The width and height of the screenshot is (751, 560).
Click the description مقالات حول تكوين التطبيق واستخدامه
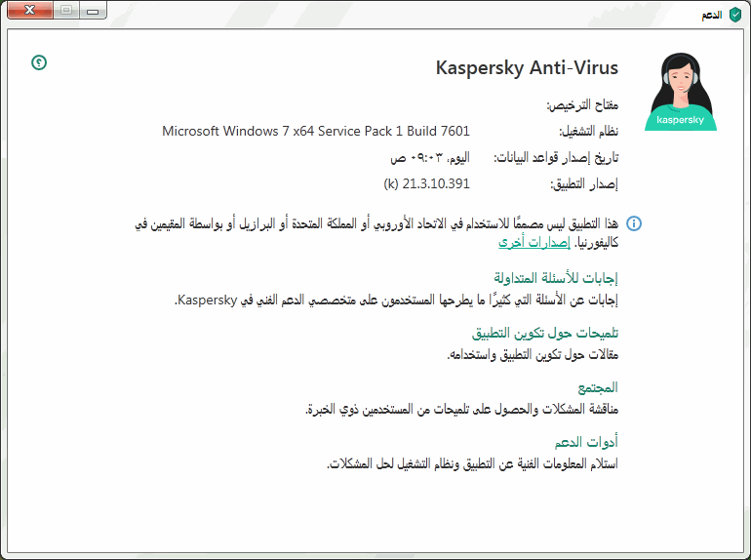(x=533, y=354)
